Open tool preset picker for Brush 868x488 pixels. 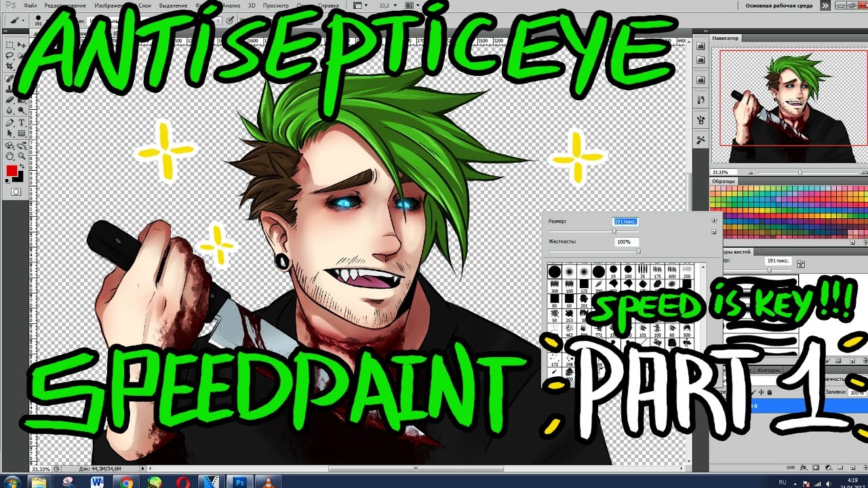(x=15, y=21)
